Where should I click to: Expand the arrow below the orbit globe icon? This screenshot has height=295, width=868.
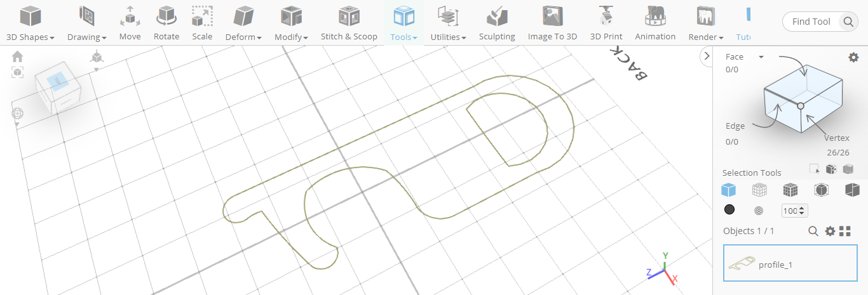tap(17, 125)
